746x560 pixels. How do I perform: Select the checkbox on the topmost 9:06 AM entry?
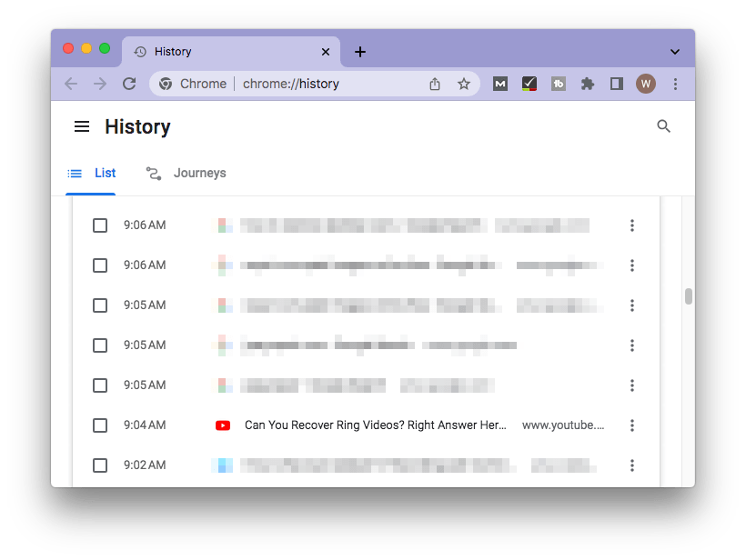(x=100, y=225)
